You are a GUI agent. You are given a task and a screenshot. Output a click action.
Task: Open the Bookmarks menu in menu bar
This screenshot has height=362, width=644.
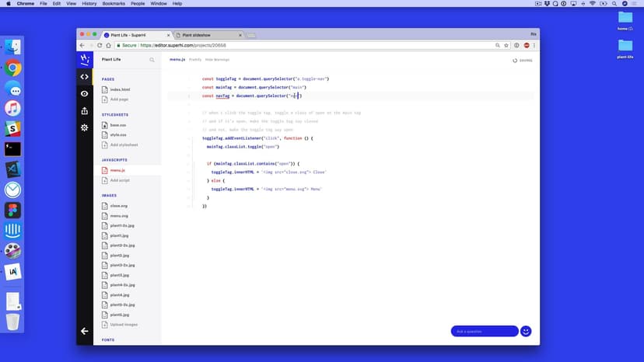(114, 4)
